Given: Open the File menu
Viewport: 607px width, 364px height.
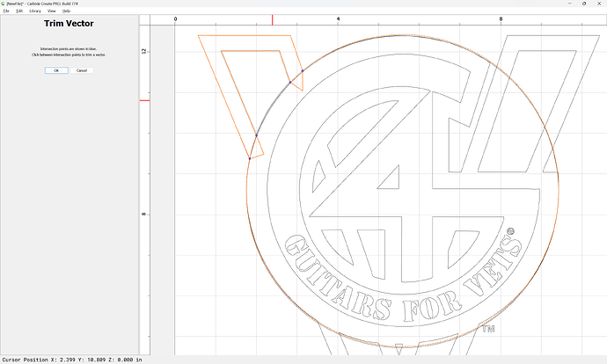Looking at the screenshot, I should [6, 11].
